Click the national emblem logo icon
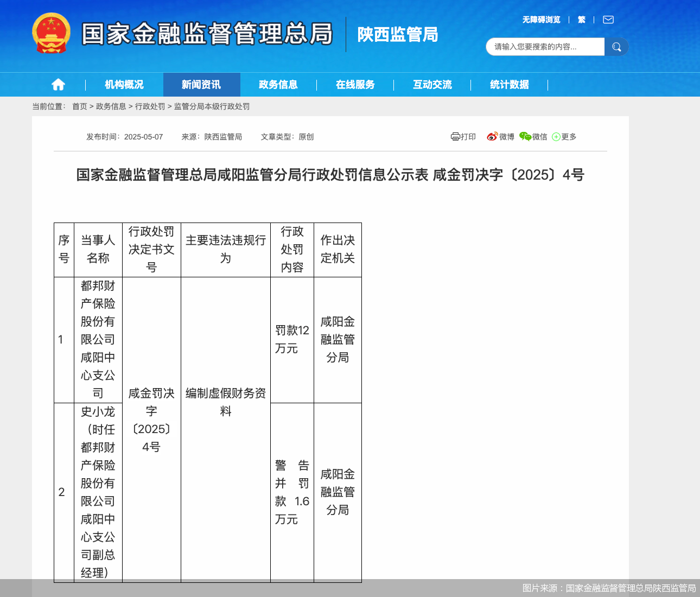The image size is (700, 597). coord(50,34)
